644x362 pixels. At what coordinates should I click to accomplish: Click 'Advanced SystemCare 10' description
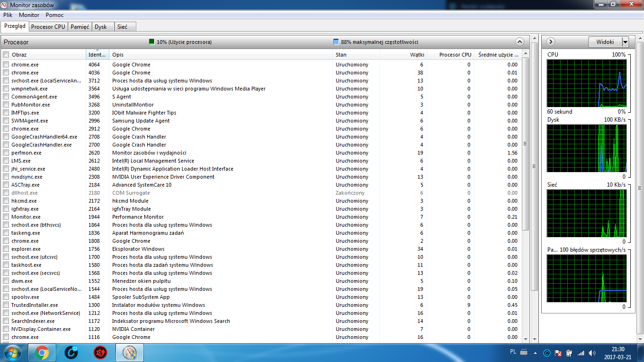(142, 185)
